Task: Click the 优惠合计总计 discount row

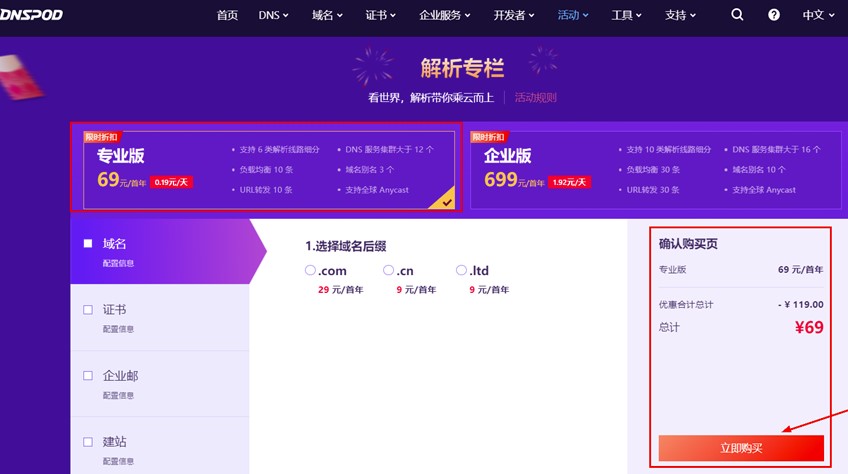Action: point(741,305)
